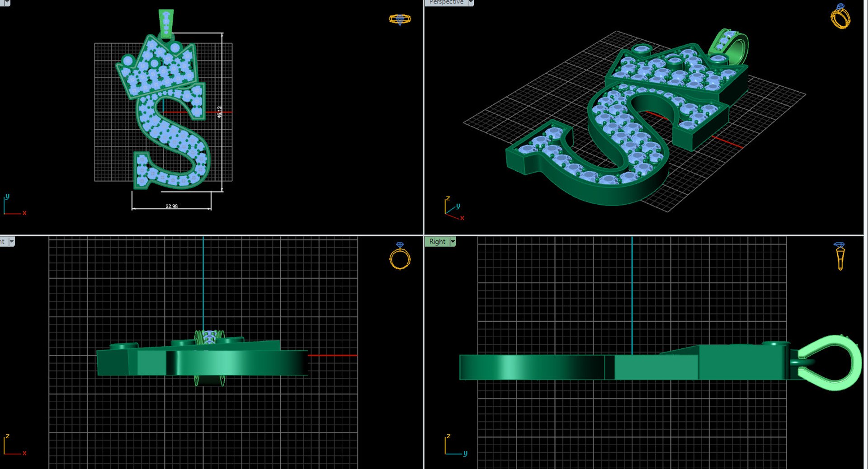Select the Right viewport title tab
868x469 pixels.
[x=437, y=242]
